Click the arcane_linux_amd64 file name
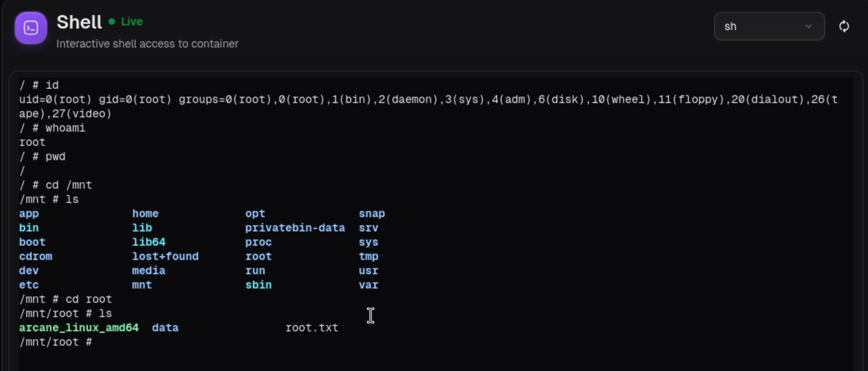The width and height of the screenshot is (868, 371). [x=79, y=327]
